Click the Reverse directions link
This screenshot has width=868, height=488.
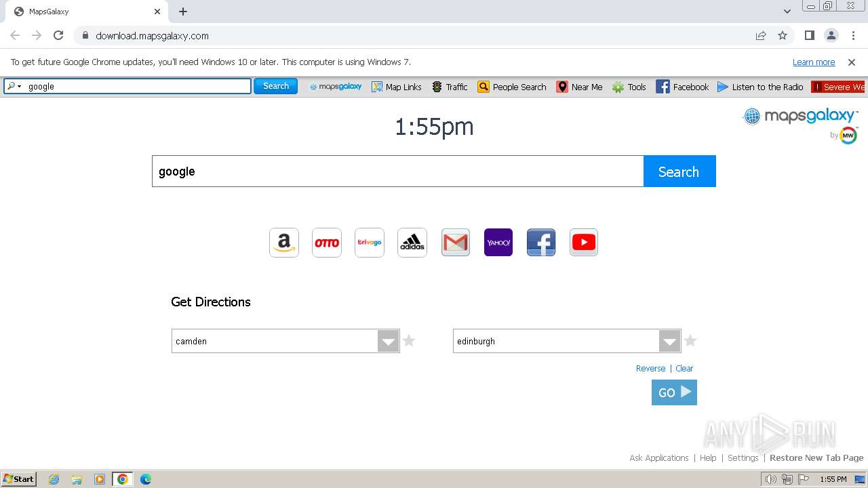650,368
